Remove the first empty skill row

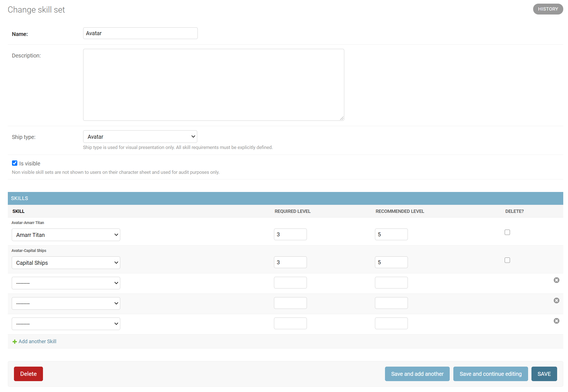point(556,280)
